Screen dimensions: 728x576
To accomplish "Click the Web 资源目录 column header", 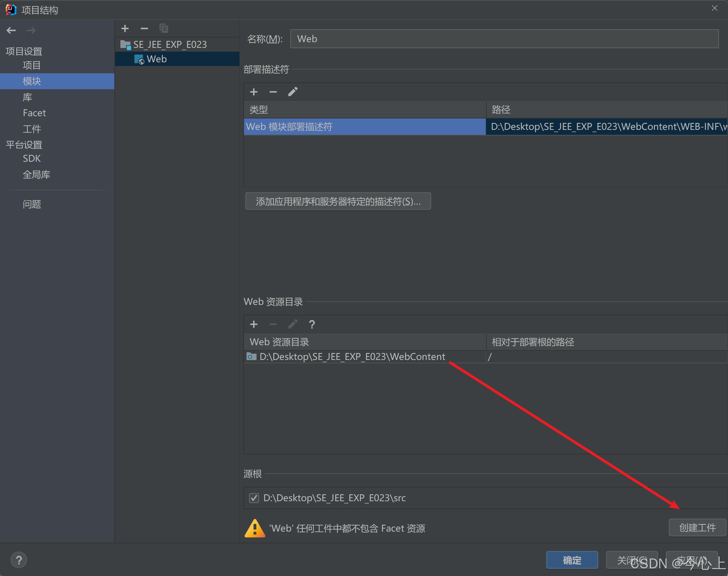I will [365, 342].
